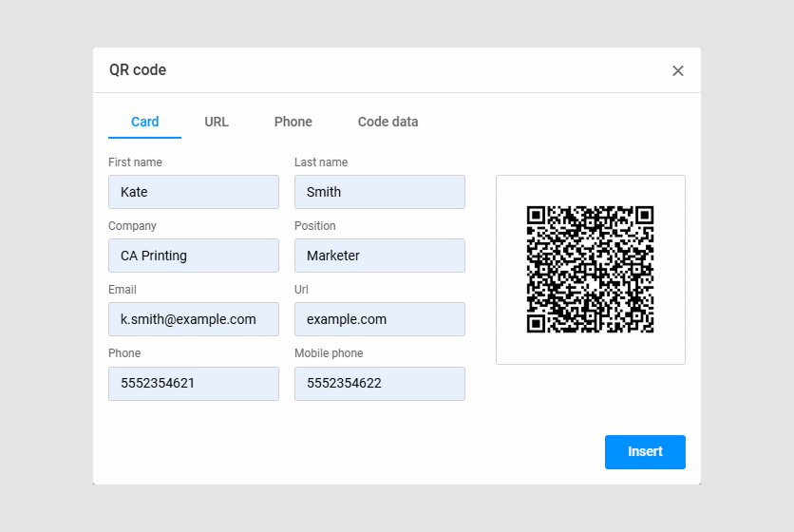Edit the Last name field with Smith
Image resolution: width=794 pixels, height=532 pixels.
(x=380, y=192)
